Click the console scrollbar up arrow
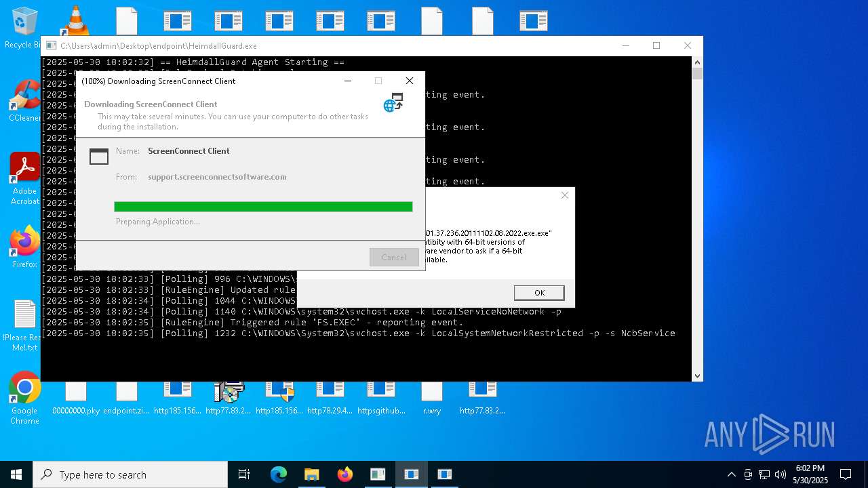 [697, 62]
